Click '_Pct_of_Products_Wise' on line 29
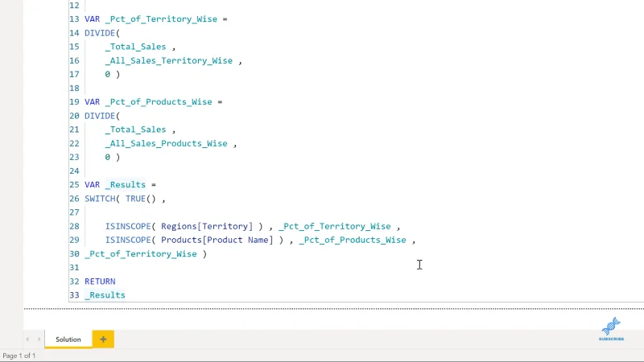Image resolution: width=644 pixels, height=362 pixels. pos(353,240)
